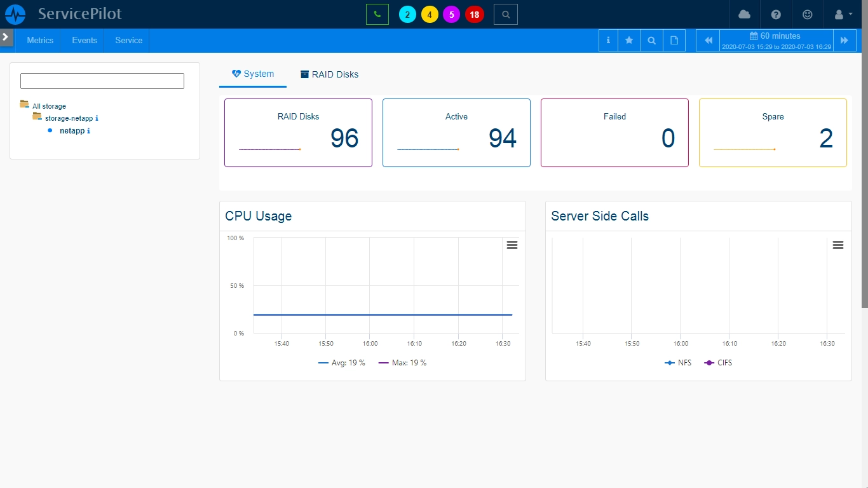
Task: Click the date range text 2020-07-03 15:29 to 16:29
Action: click(776, 46)
